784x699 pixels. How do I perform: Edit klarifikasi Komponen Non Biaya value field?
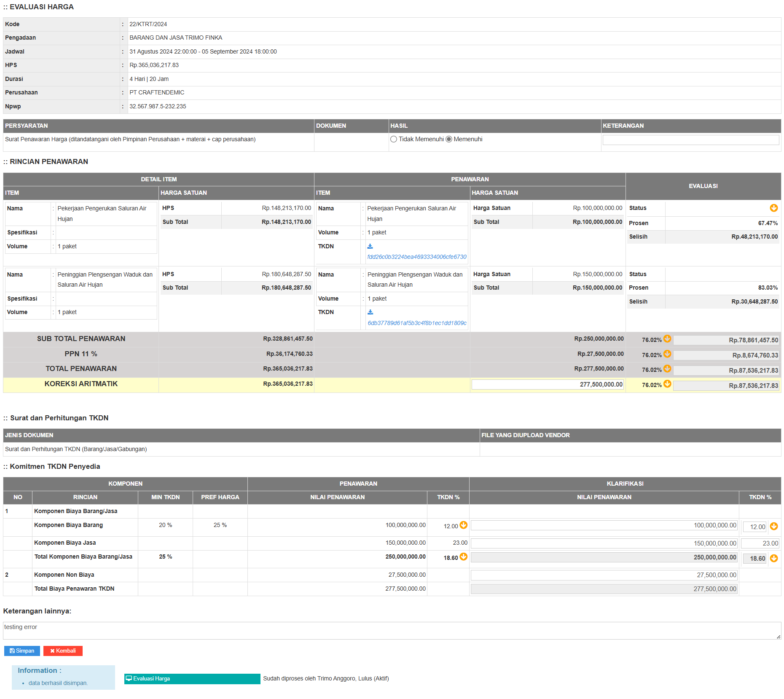tap(604, 575)
